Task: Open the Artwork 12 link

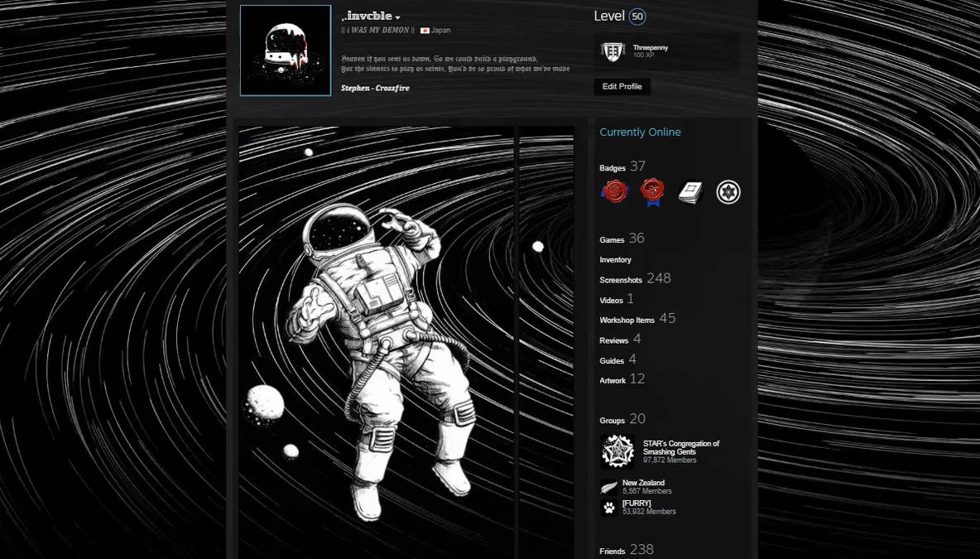Action: coord(622,379)
